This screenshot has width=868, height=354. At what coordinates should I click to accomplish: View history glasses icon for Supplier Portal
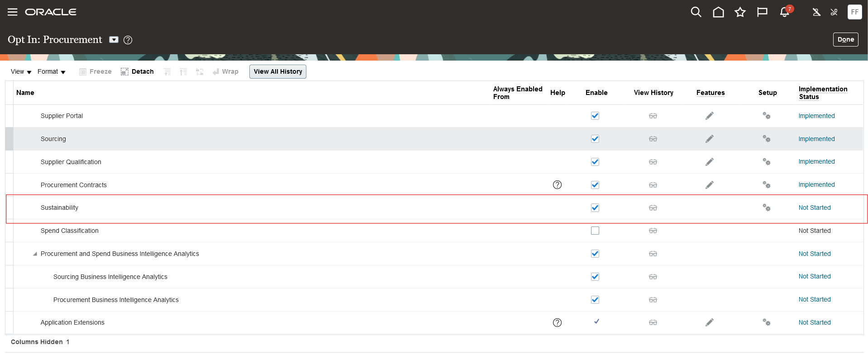[653, 116]
